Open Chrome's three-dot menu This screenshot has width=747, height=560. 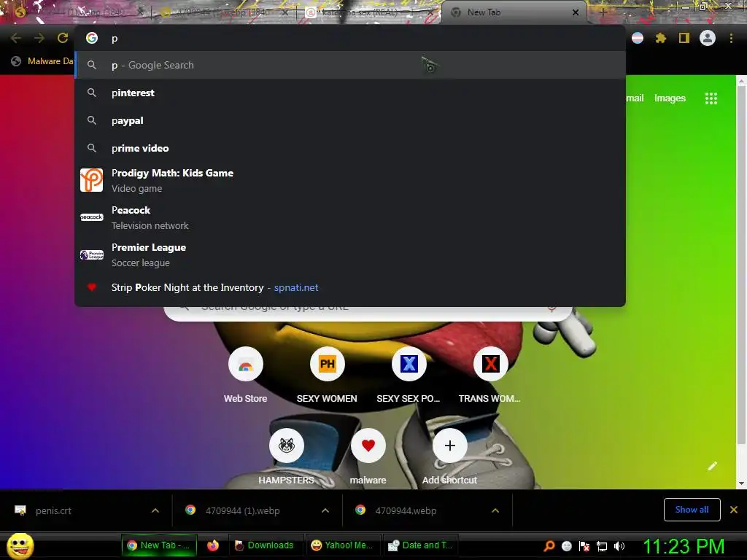(x=731, y=38)
